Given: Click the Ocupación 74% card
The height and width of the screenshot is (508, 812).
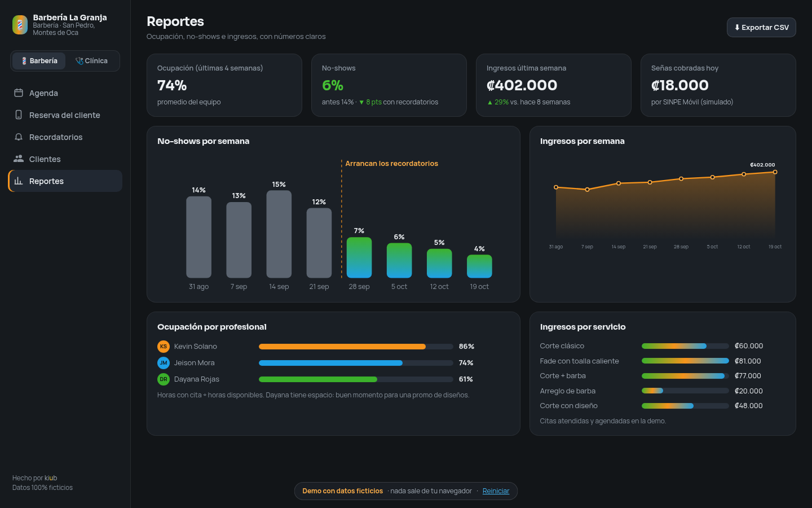Looking at the screenshot, I should tap(224, 85).
